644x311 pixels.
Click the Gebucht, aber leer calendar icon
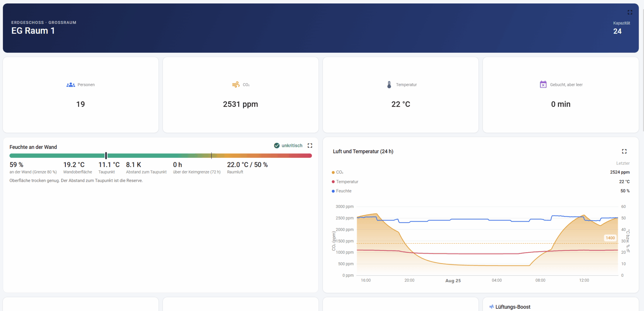pos(543,84)
